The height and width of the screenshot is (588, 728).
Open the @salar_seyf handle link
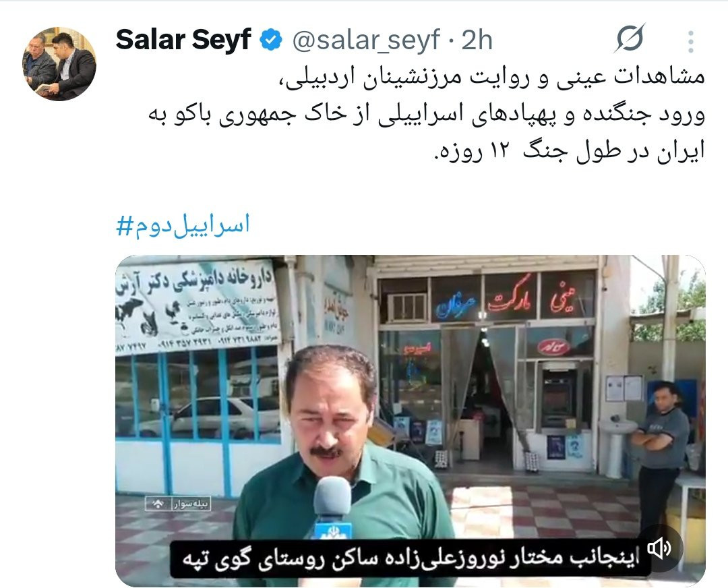pyautogui.click(x=366, y=40)
